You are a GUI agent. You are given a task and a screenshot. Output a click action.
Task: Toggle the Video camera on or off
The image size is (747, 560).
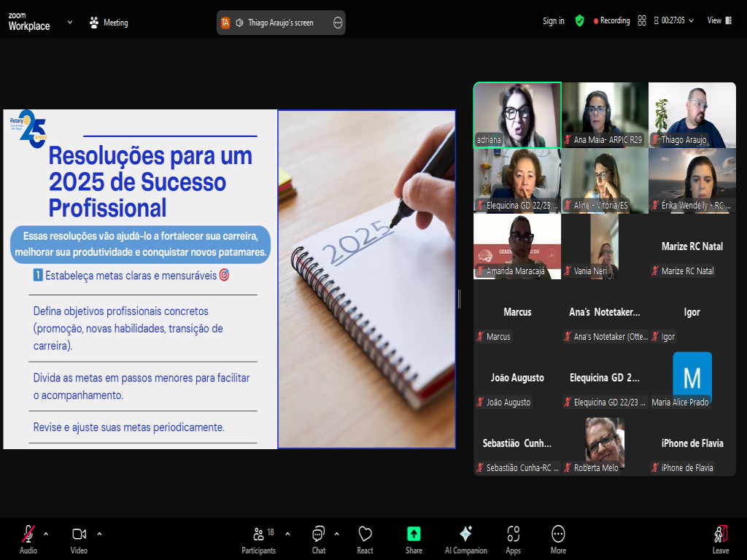tap(79, 540)
